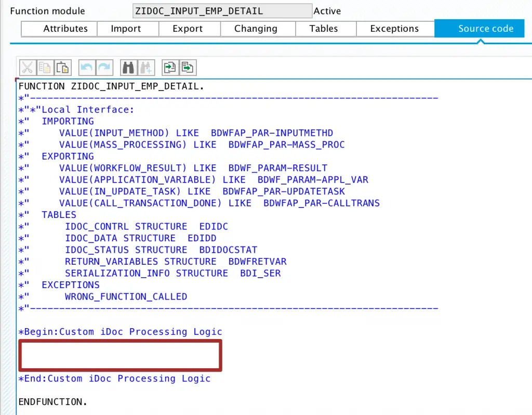Download source code via the export-document icon
Viewport: 532px width, 415px height.
pyautogui.click(x=188, y=67)
